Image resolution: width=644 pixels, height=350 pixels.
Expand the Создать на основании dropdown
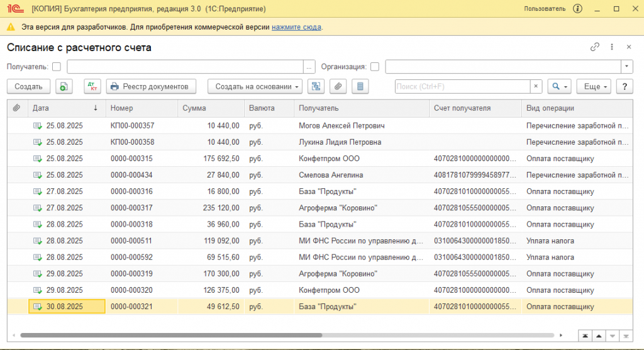click(x=255, y=86)
